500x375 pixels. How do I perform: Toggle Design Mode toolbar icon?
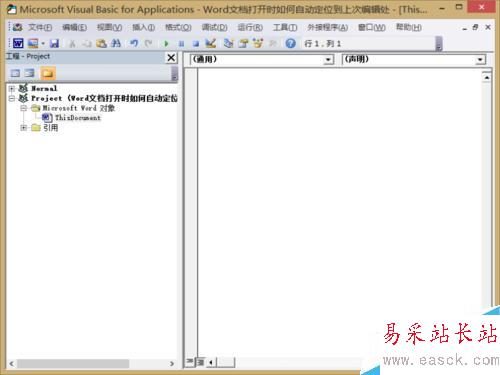coord(211,43)
